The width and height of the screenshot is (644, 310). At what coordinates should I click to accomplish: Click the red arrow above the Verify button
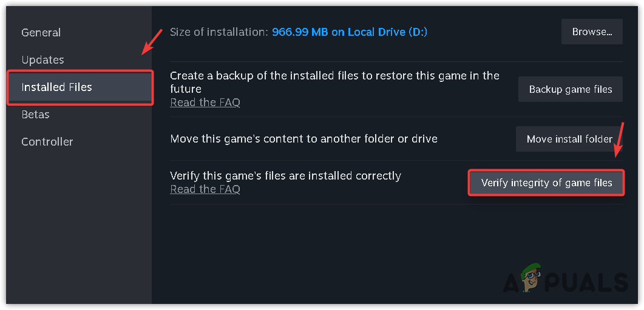pos(620,140)
